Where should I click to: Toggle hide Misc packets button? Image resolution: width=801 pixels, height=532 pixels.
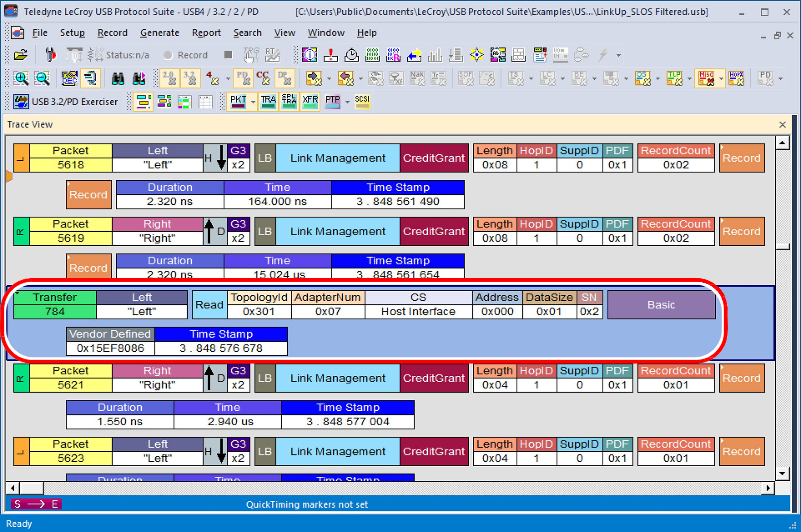click(x=706, y=78)
